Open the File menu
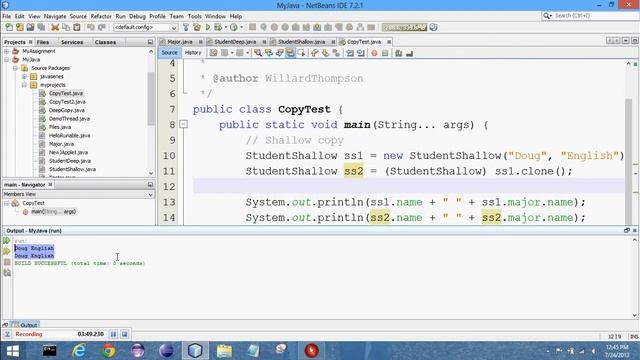The height and width of the screenshot is (360, 640). (7, 16)
